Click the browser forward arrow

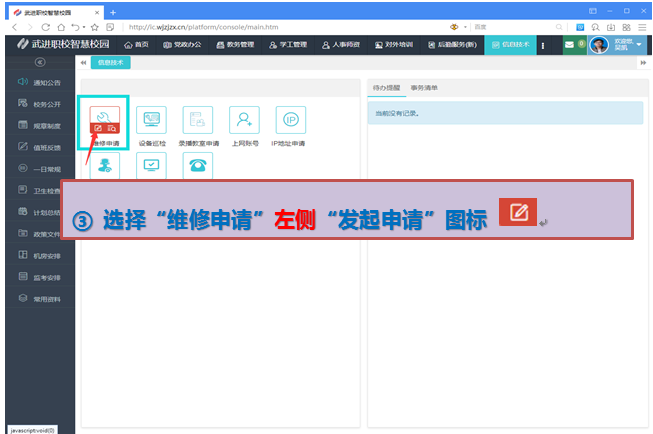coord(30,27)
